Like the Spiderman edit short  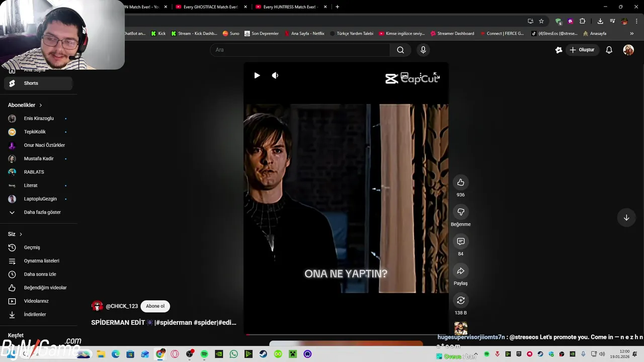tap(460, 183)
